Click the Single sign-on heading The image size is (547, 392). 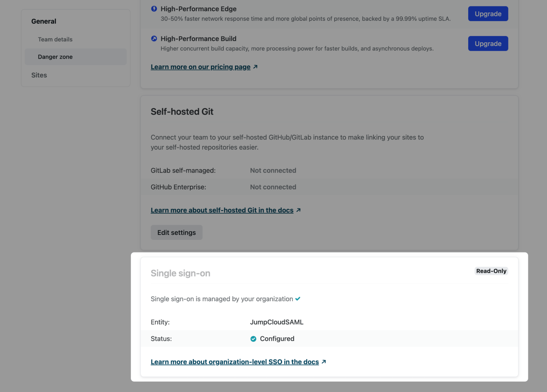(x=180, y=273)
